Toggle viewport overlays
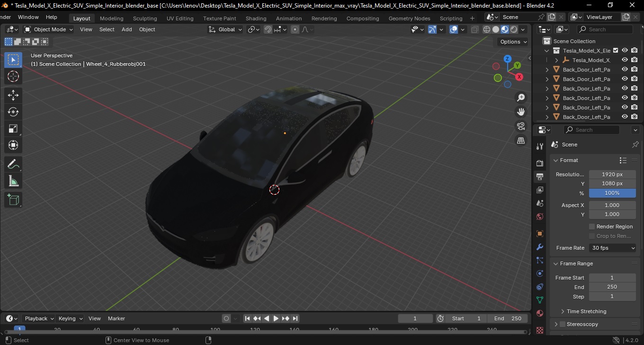The image size is (644, 345). [454, 29]
